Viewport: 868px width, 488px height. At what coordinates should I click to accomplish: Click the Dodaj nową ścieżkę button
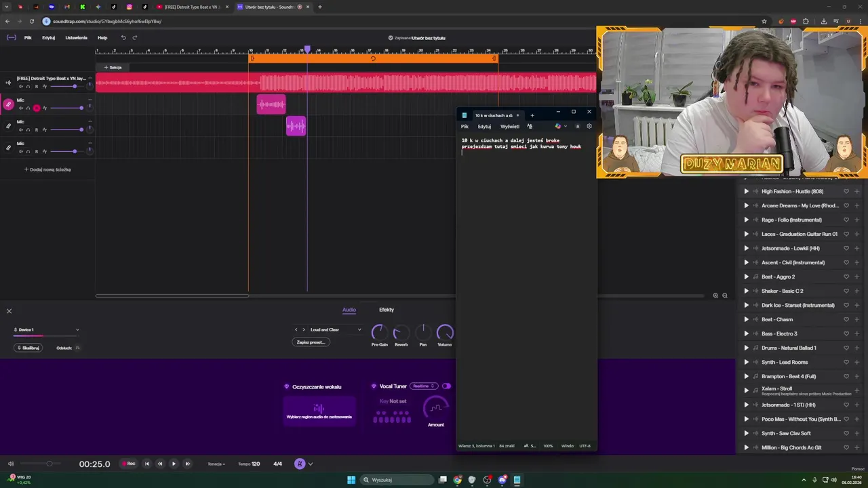[x=47, y=169]
